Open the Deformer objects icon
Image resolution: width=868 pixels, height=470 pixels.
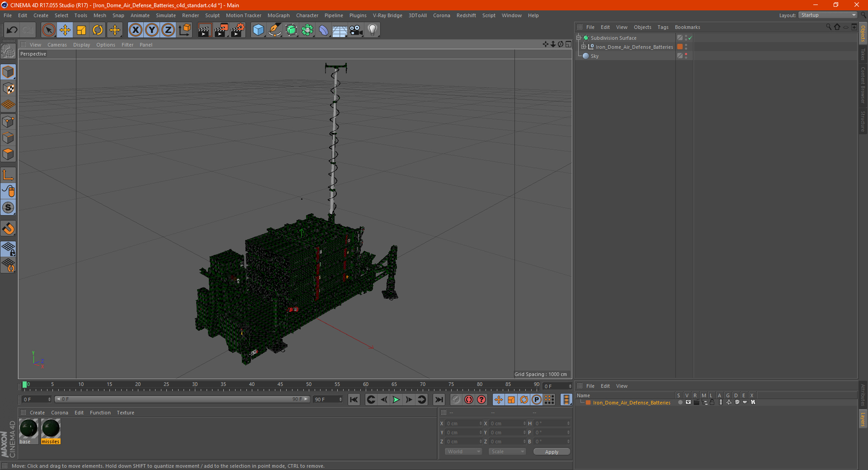pyautogui.click(x=324, y=30)
